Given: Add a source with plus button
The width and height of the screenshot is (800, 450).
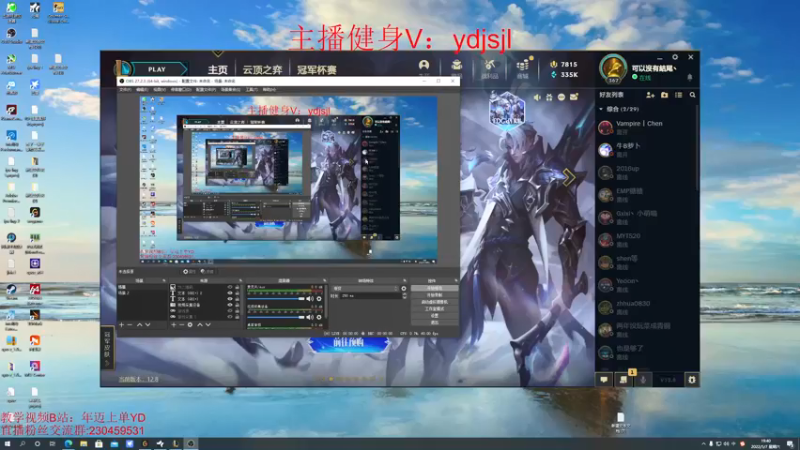Looking at the screenshot, I should (173, 325).
